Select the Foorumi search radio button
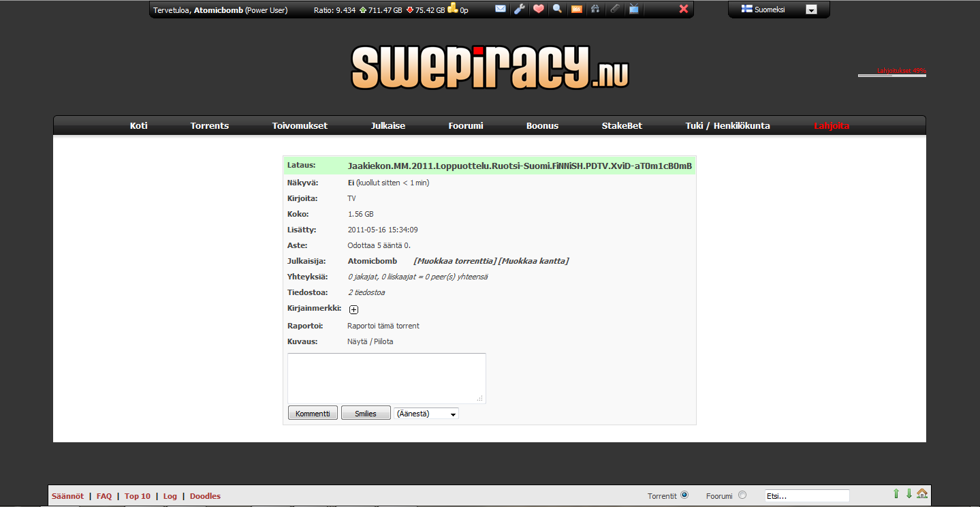This screenshot has height=507, width=980. tap(742, 495)
